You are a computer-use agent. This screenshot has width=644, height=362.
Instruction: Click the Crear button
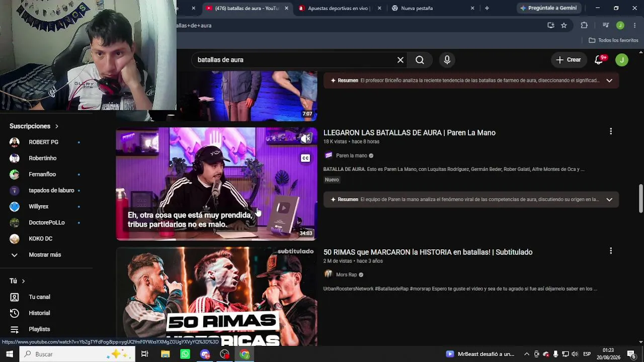pyautogui.click(x=569, y=60)
